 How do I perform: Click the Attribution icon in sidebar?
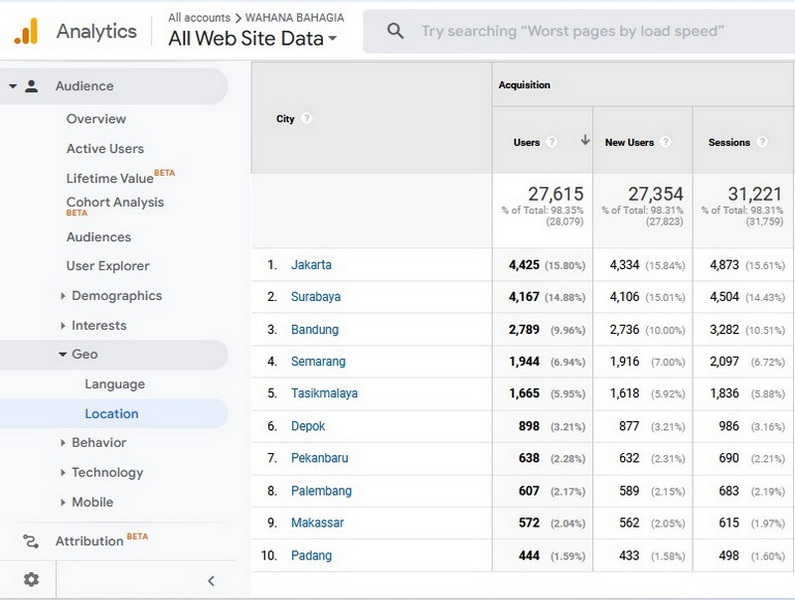[31, 542]
